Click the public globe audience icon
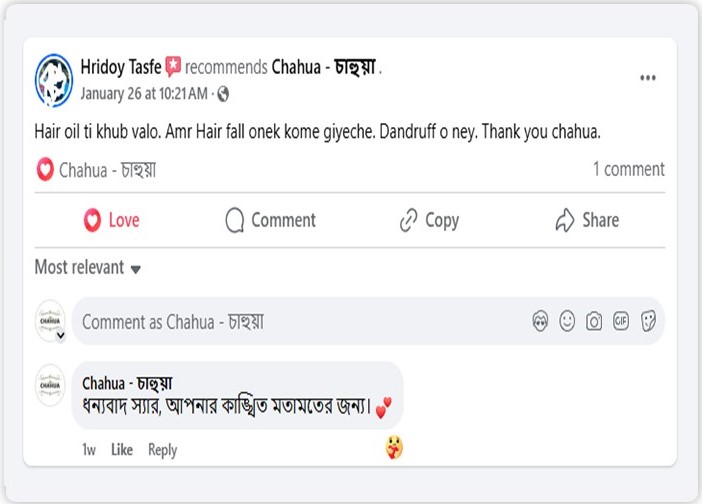This screenshot has width=702, height=504. tap(223, 94)
